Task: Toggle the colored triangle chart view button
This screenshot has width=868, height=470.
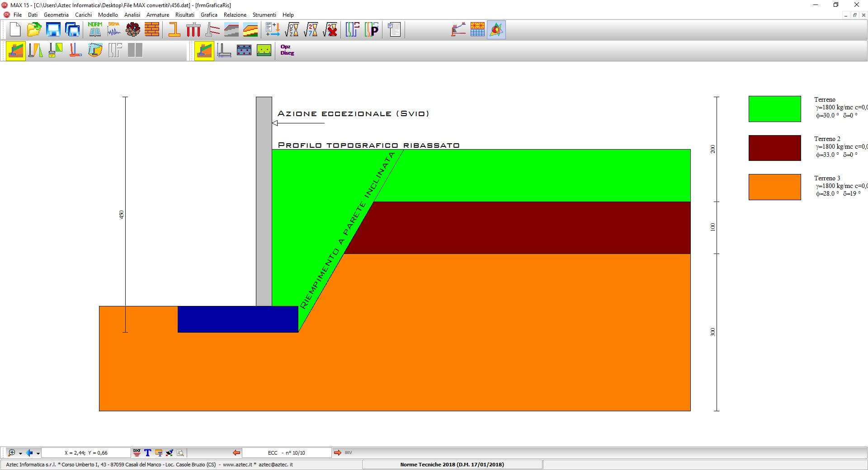Action: coord(496,30)
